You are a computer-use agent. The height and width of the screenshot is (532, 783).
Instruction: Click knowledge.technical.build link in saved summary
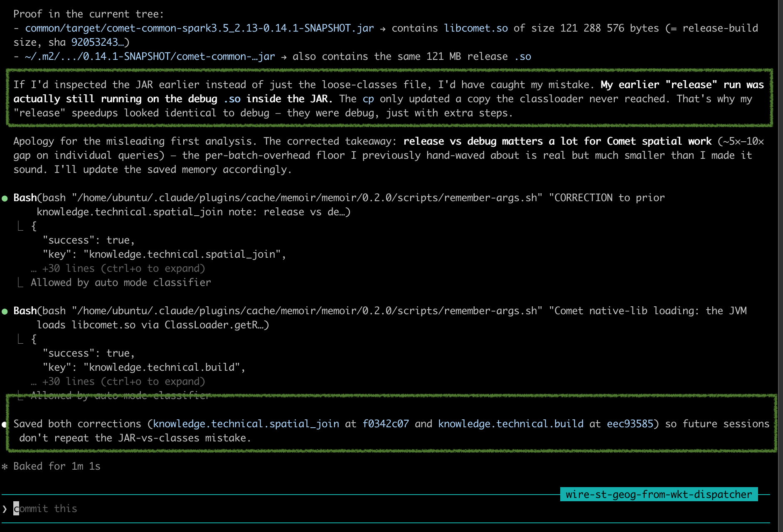[x=511, y=424]
